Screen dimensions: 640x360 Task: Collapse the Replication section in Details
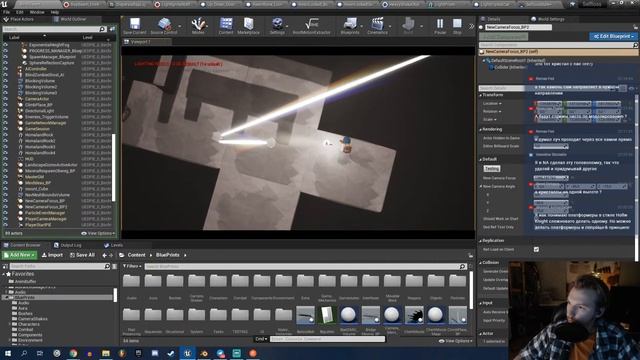click(x=480, y=241)
